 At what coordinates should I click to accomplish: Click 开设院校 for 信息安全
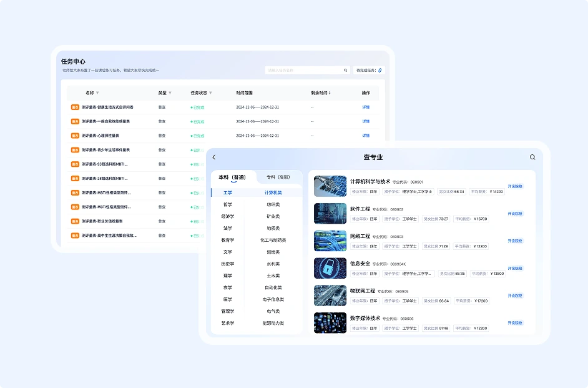tap(515, 268)
